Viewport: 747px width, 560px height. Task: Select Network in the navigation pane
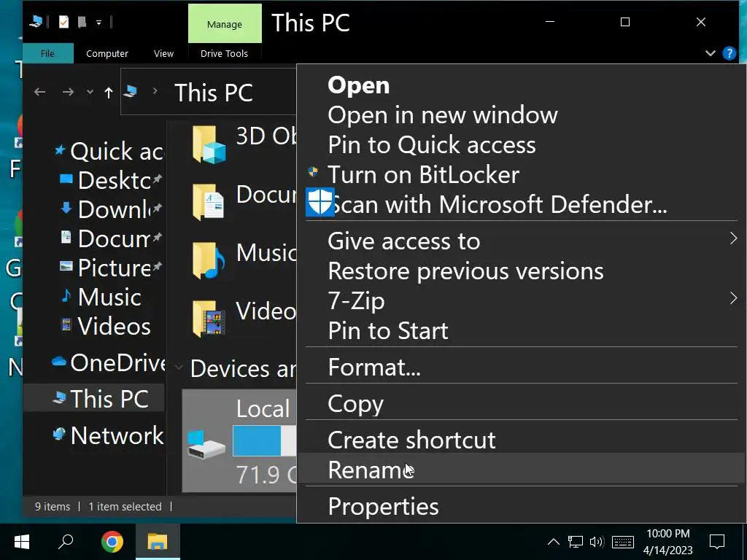109,435
